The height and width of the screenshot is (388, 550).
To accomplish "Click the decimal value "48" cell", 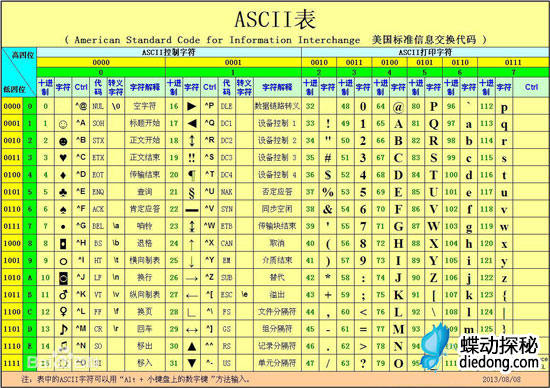I will [x=346, y=106].
